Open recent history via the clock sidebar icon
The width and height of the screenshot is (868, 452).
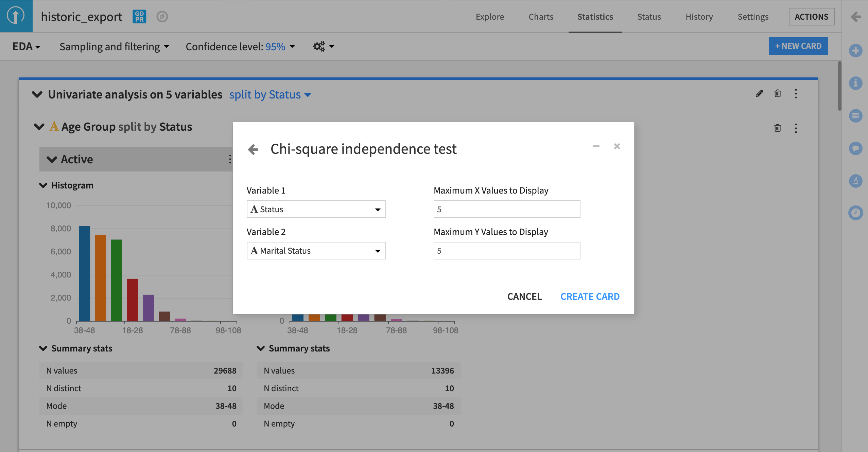(x=856, y=213)
